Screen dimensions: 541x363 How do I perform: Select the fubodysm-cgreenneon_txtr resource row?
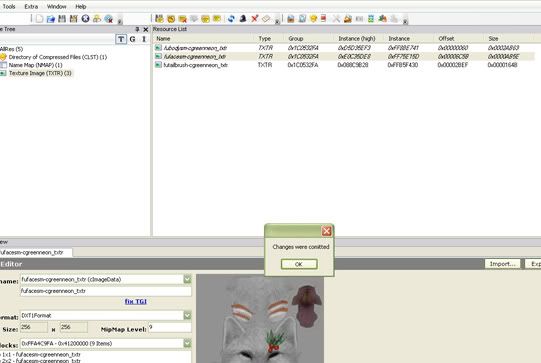(x=344, y=48)
